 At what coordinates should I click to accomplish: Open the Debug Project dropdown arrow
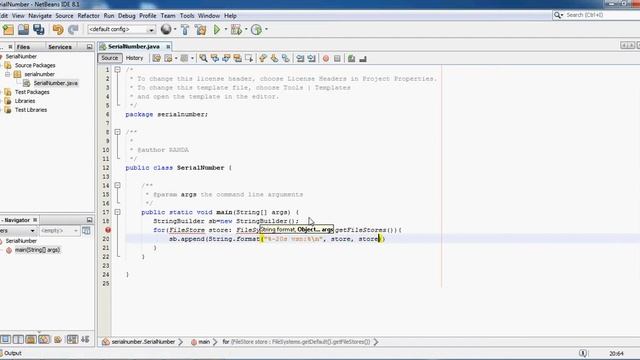[246, 29]
